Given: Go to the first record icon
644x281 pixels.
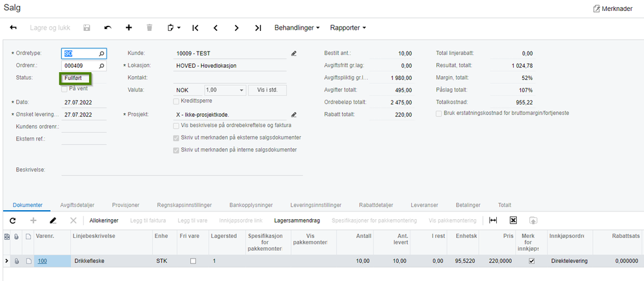Looking at the screenshot, I should coord(196,28).
